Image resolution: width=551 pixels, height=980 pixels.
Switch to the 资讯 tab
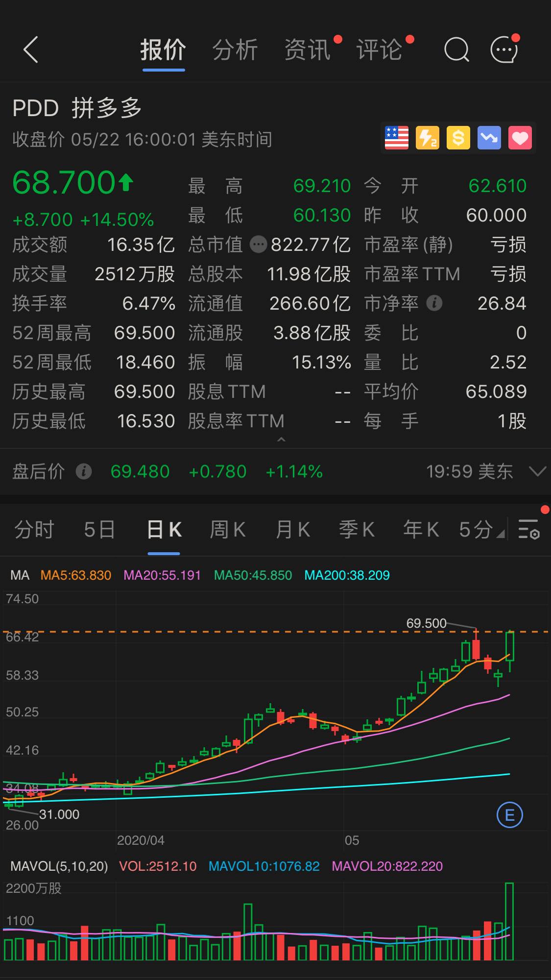(307, 50)
